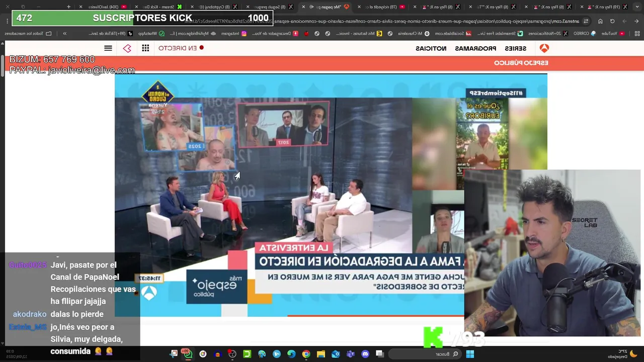Reload the page with browser refresh icon
Image resolution: width=644 pixels, height=362 pixels.
click(612, 21)
